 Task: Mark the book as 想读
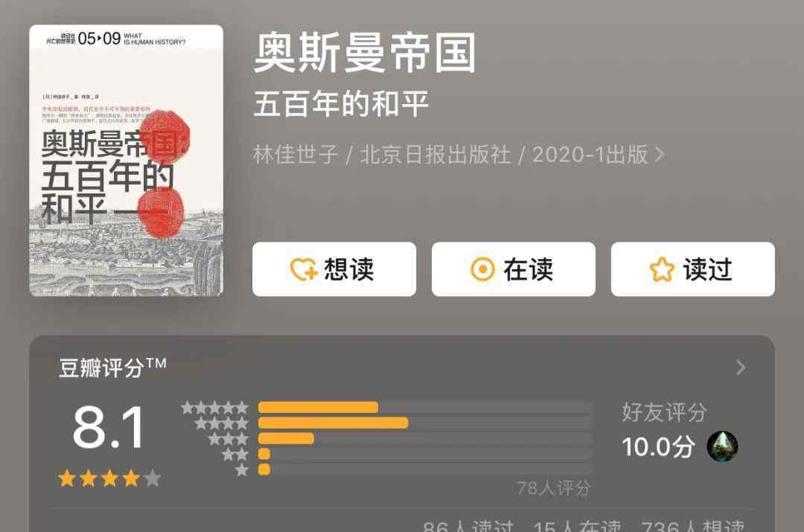334,269
